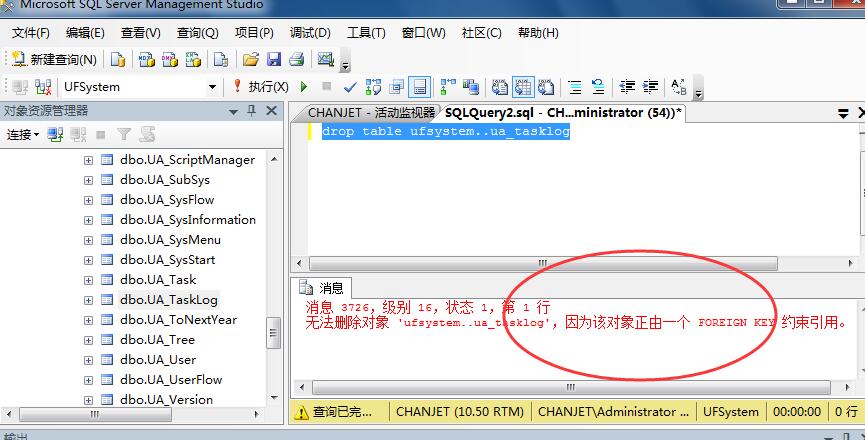Select the SQLQuery2.sql tab

pos(563,113)
